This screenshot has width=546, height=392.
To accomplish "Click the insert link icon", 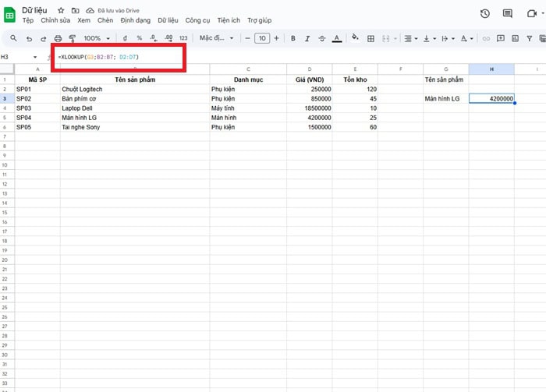I will (x=486, y=39).
